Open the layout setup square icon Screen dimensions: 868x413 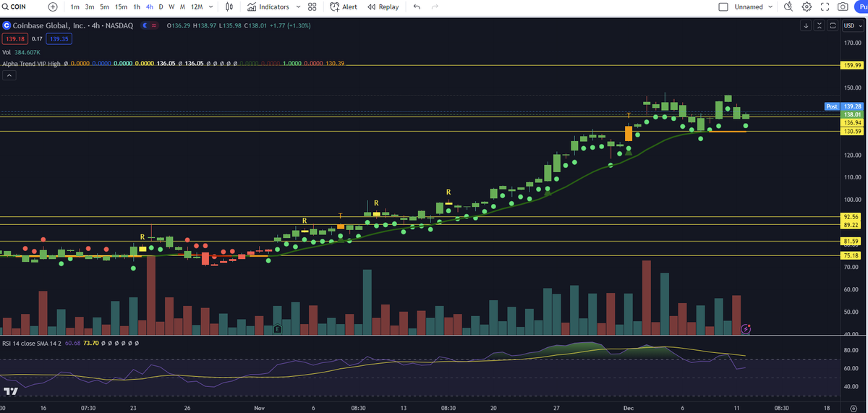[723, 7]
